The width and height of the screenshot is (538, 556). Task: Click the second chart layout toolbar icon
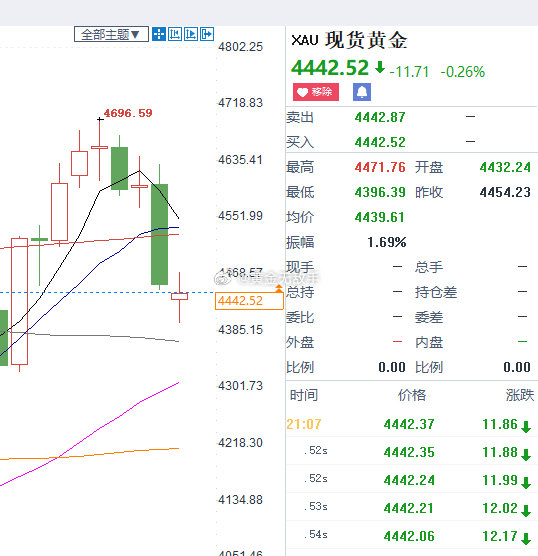click(174, 34)
